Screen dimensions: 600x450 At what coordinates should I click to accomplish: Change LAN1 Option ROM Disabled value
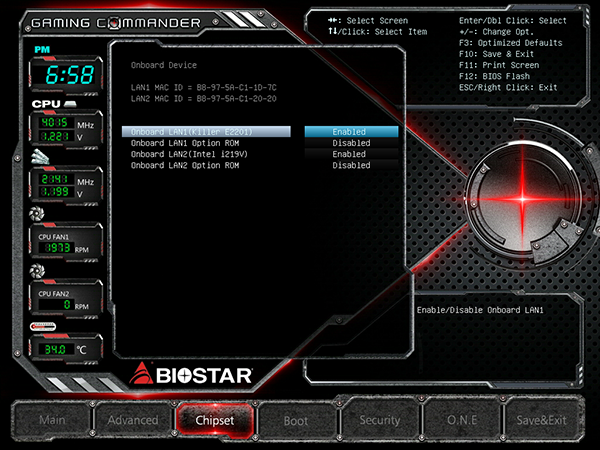[351, 143]
